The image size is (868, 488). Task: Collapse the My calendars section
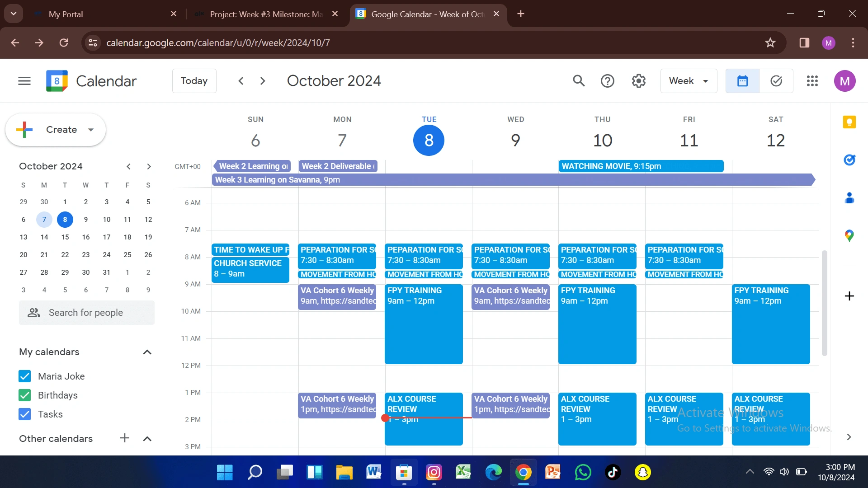[x=147, y=352]
